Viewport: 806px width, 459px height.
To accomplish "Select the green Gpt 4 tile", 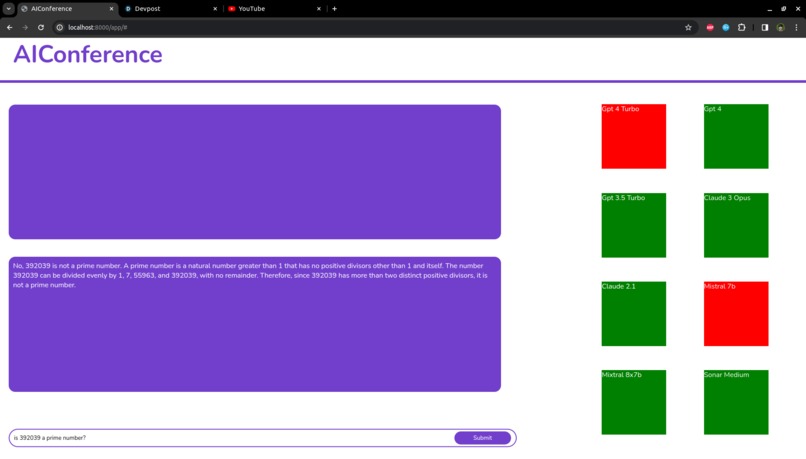I will point(736,136).
